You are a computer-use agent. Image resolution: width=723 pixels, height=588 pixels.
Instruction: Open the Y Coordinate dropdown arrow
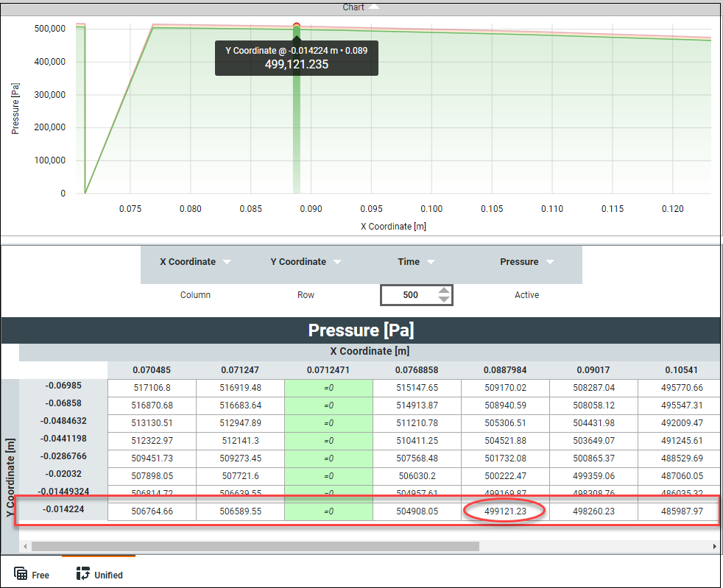337,262
